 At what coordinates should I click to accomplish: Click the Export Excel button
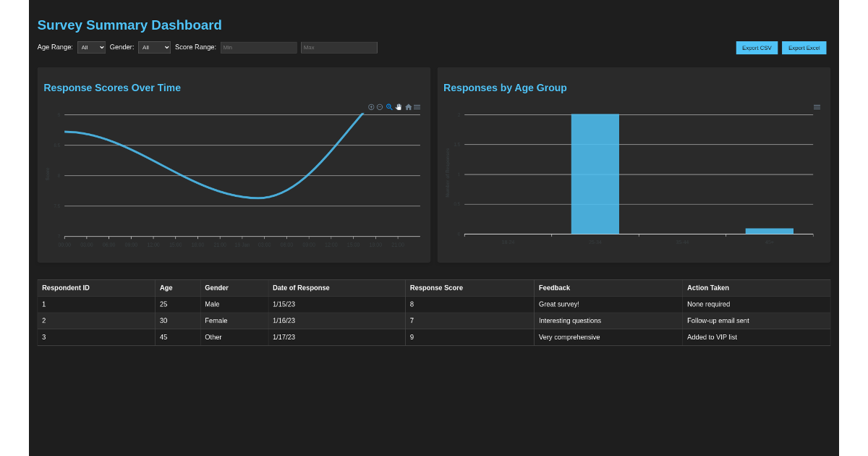click(804, 47)
